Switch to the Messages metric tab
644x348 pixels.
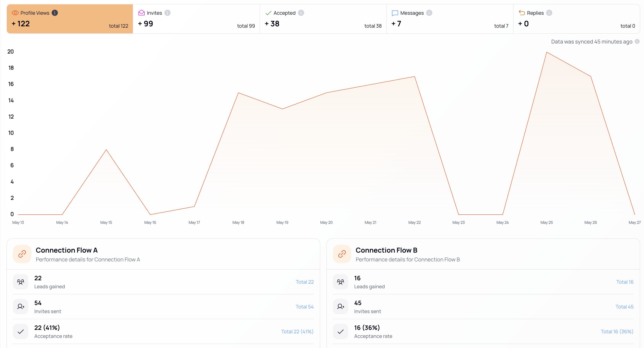[450, 19]
